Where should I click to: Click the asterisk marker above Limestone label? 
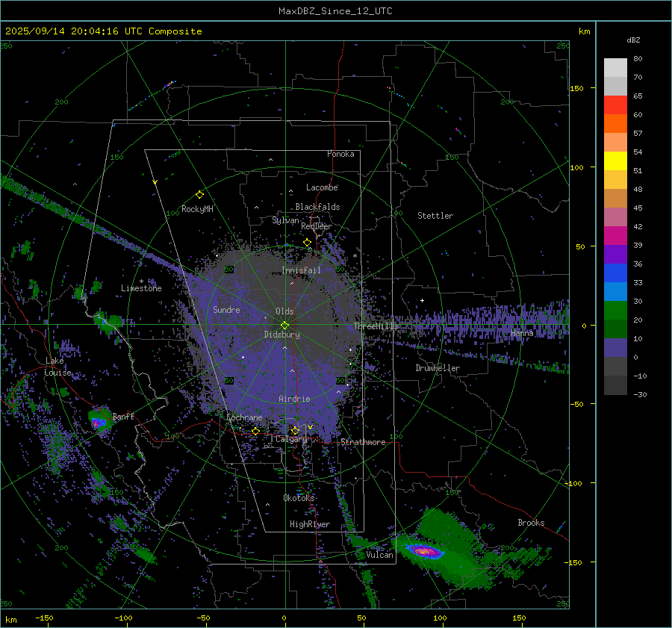[x=141, y=282]
